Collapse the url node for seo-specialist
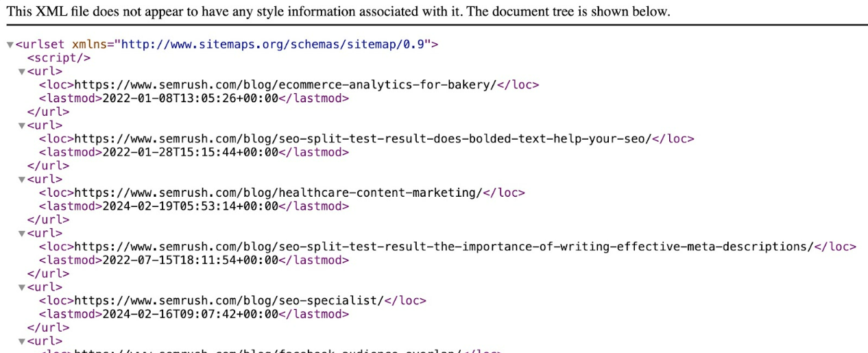Viewport: 868px width, 353px height. [x=22, y=288]
